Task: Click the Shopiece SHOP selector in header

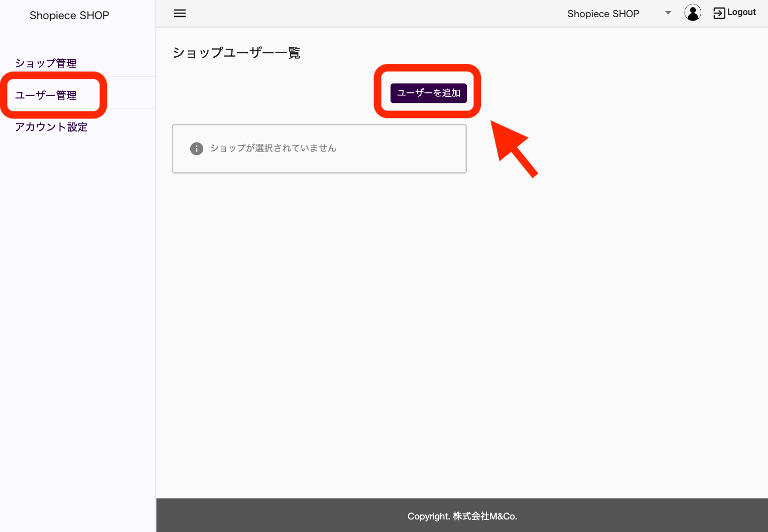Action: [619, 14]
